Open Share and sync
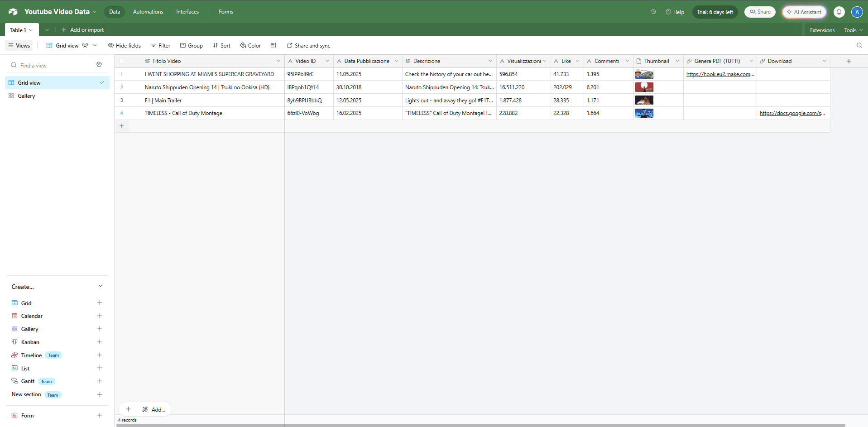The image size is (868, 427). [x=308, y=45]
